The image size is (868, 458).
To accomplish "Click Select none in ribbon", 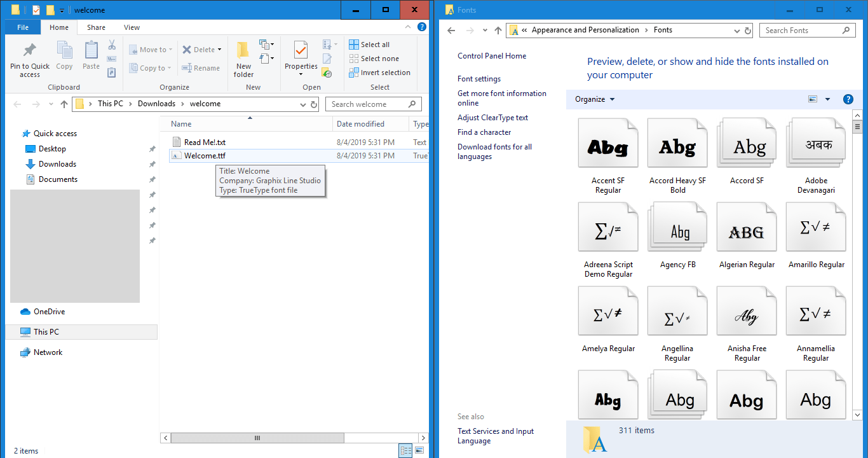I will (374, 59).
